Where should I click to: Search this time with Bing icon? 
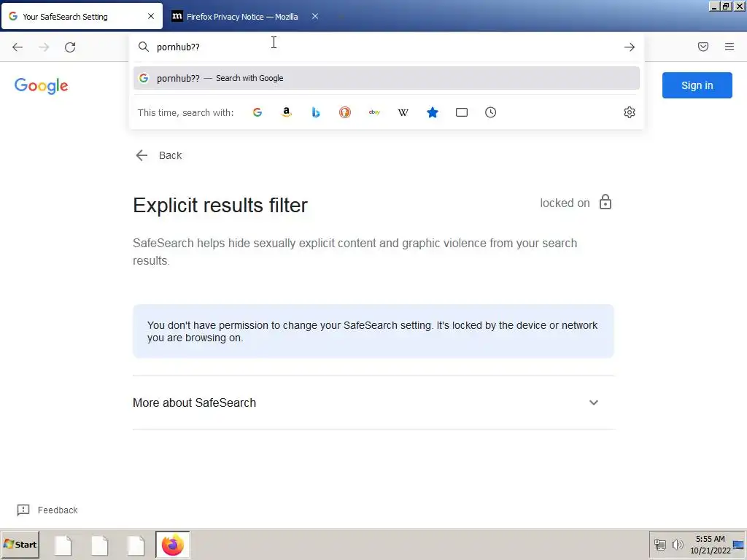point(315,112)
